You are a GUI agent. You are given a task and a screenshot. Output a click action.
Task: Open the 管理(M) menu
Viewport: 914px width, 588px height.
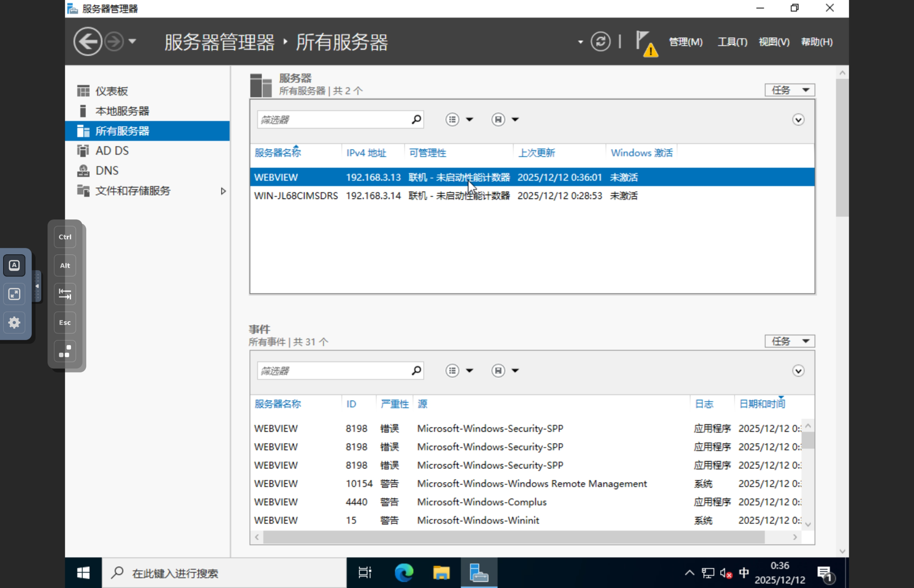coord(686,42)
